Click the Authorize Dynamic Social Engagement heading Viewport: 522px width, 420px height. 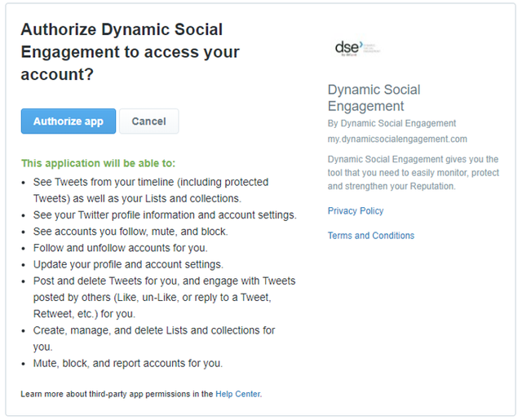130,51
